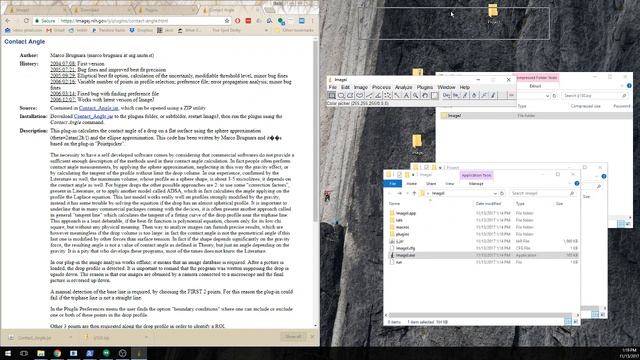Go back in the Chrome browser
Screen dimensions: 640x360
coord(8,20)
